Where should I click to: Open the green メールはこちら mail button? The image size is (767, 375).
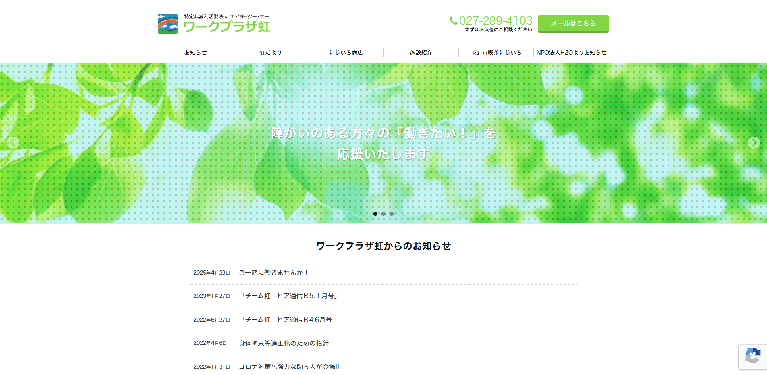coord(573,23)
